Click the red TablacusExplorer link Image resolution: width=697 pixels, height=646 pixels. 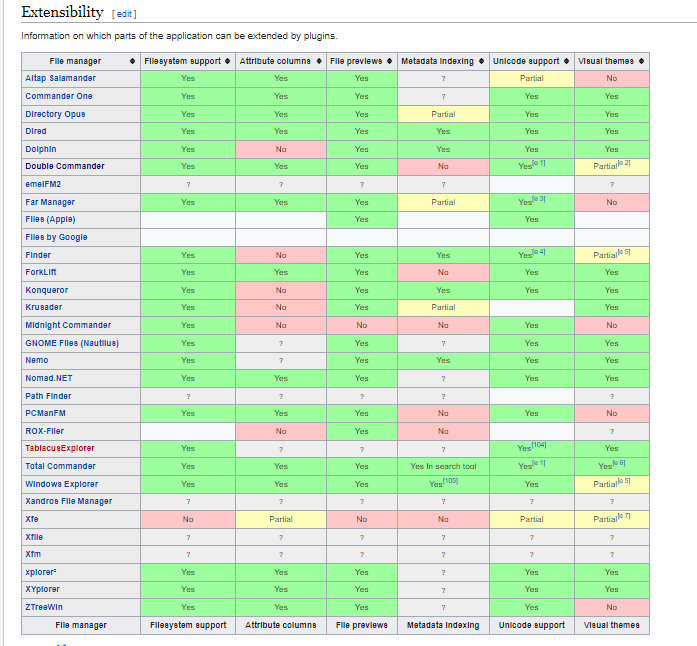coord(60,448)
